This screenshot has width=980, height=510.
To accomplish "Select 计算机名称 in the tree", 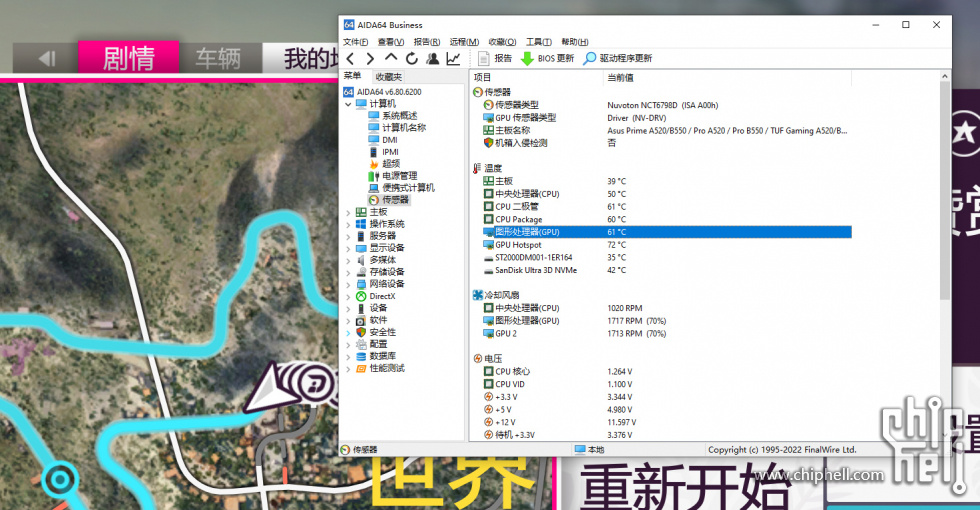I will tap(404, 128).
